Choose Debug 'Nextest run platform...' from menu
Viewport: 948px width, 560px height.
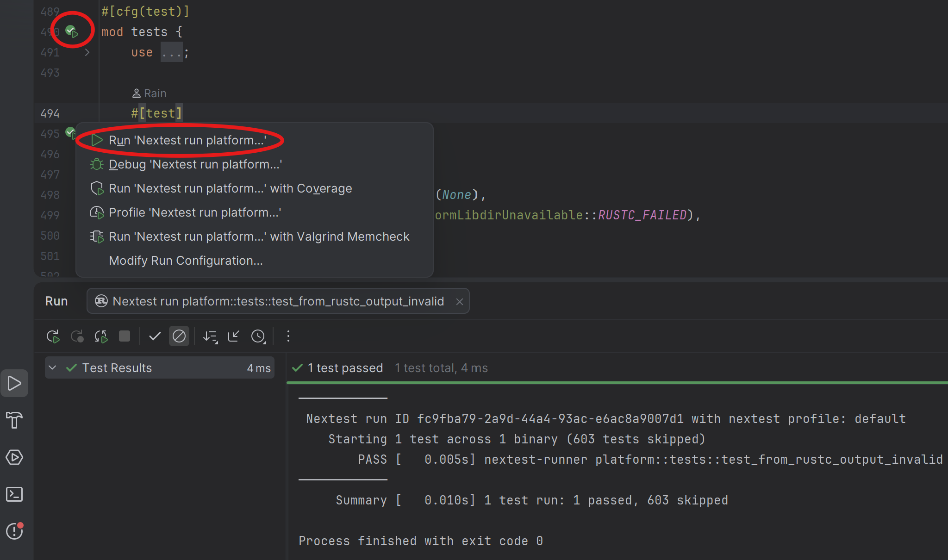(195, 164)
